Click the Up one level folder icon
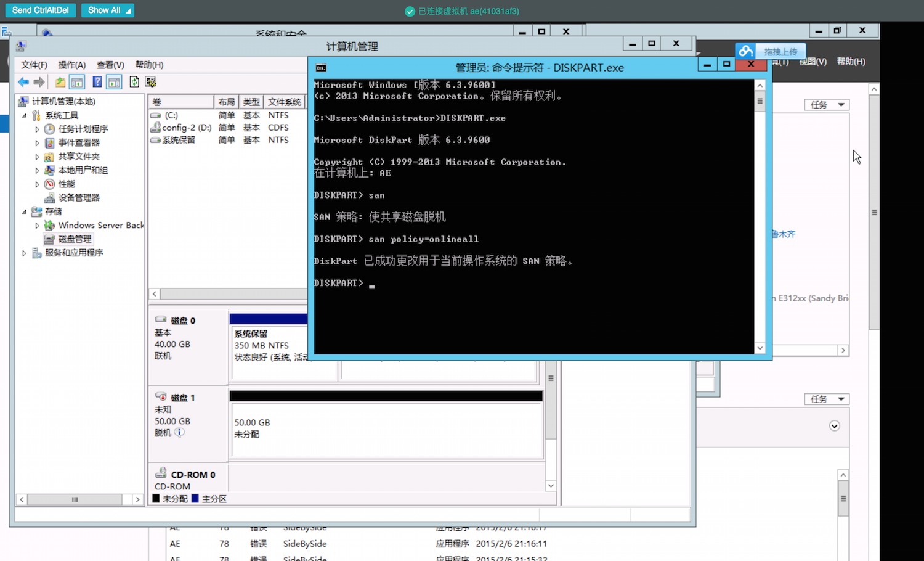Image resolution: width=924 pixels, height=561 pixels. (x=60, y=82)
